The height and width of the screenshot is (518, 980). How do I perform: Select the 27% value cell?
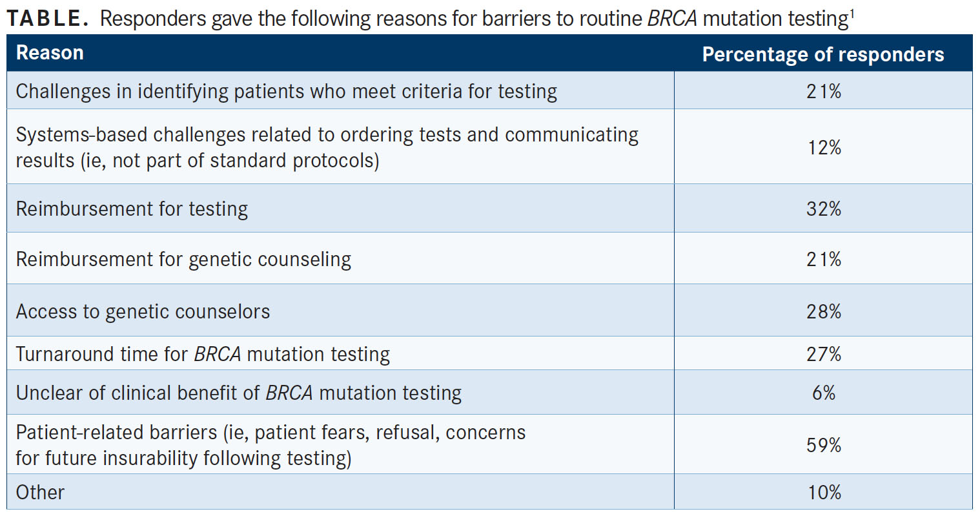coord(824,354)
